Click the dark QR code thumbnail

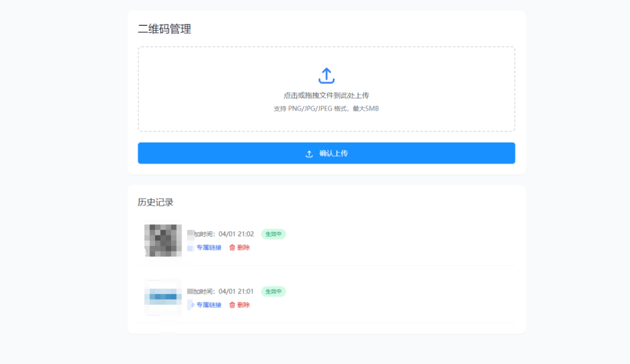pyautogui.click(x=162, y=240)
